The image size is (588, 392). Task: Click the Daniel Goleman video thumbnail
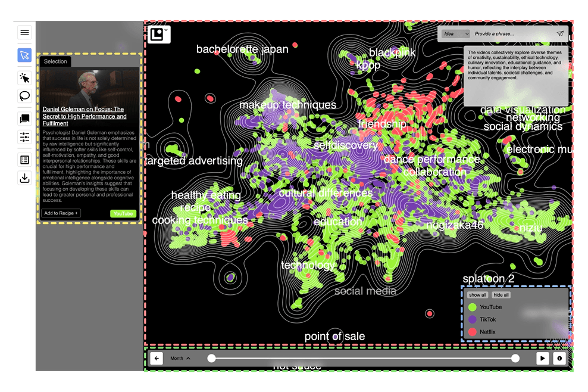[89, 87]
